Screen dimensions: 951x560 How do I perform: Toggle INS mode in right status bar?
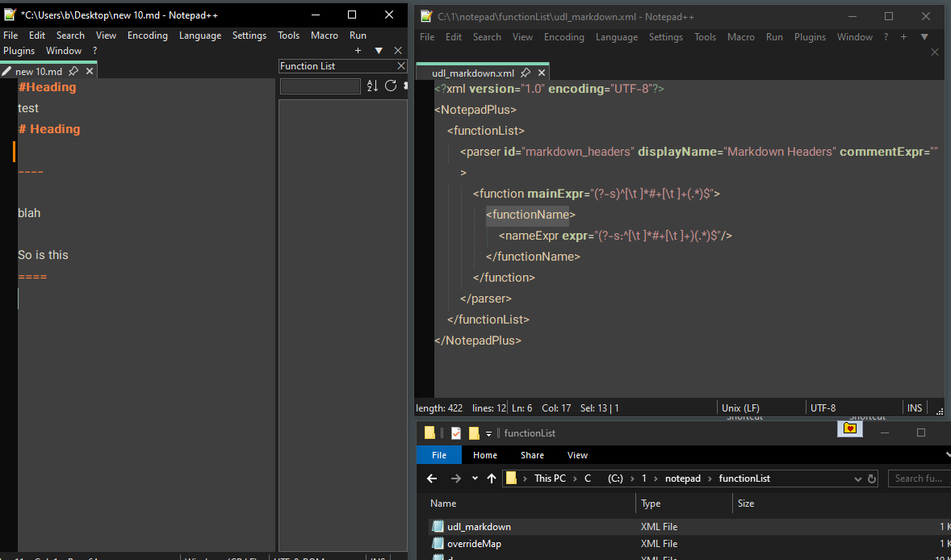coord(915,407)
